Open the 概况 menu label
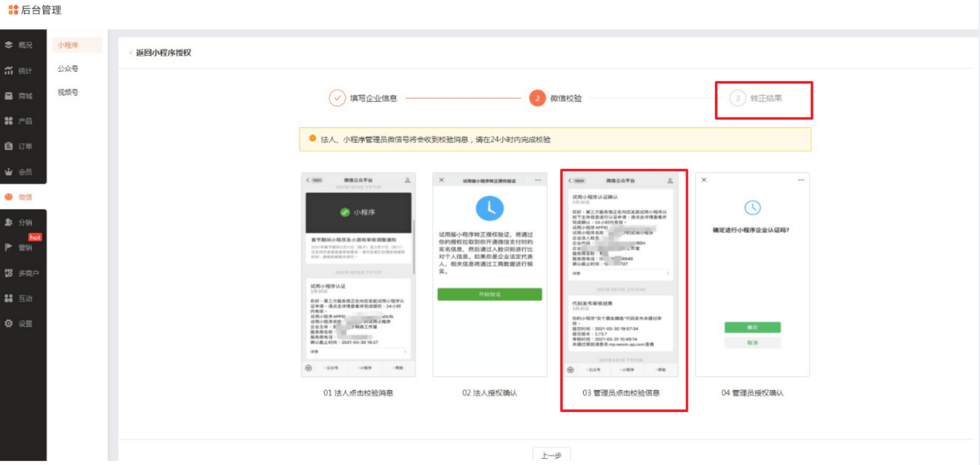The width and height of the screenshot is (980, 465). pos(25,45)
